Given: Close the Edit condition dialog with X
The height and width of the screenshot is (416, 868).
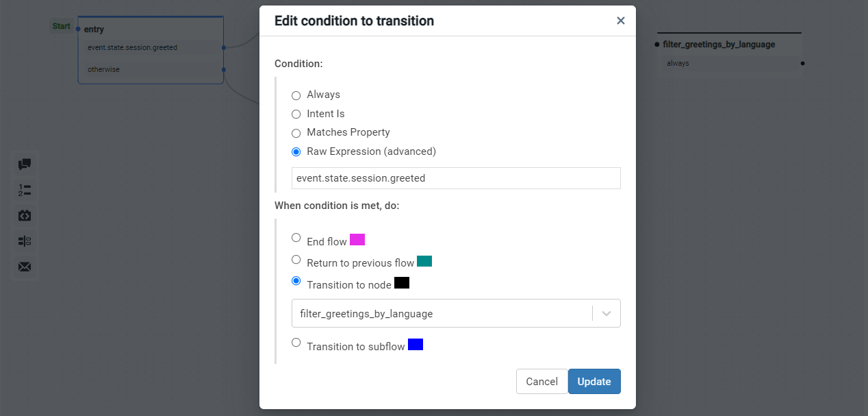Looking at the screenshot, I should point(620,21).
